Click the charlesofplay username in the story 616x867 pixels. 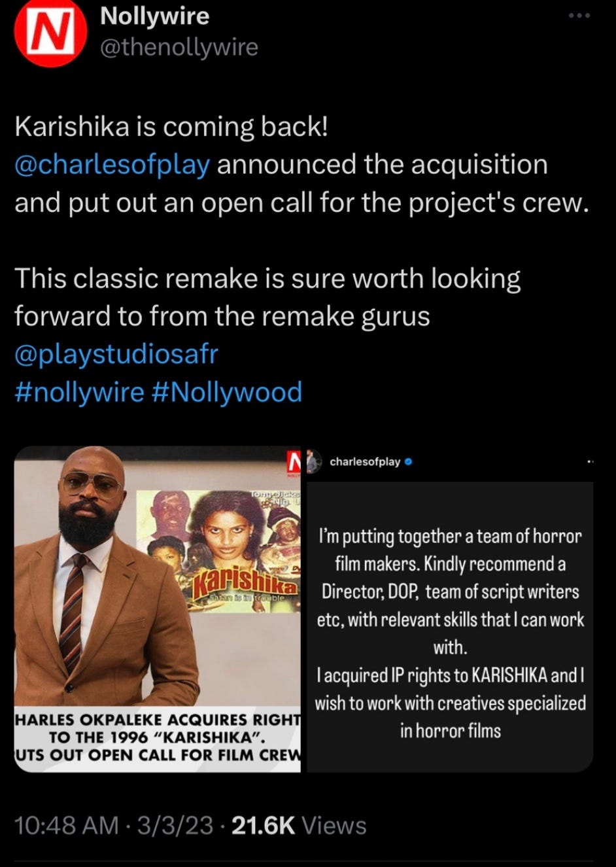[365, 462]
